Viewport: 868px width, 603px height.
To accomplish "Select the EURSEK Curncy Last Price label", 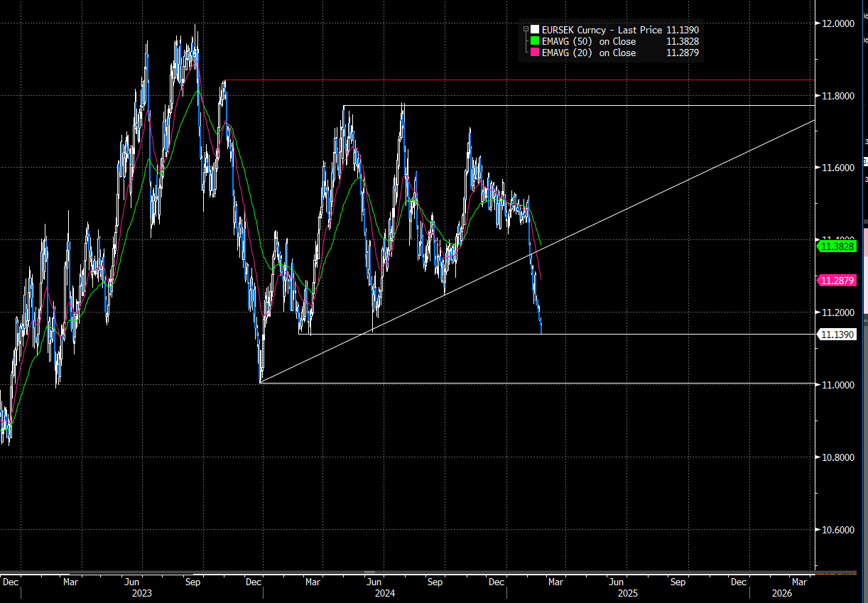I will 602,30.
